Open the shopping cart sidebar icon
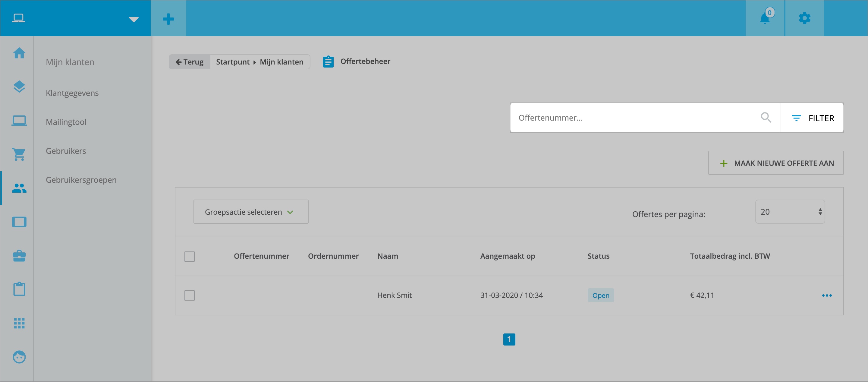 pos(19,154)
